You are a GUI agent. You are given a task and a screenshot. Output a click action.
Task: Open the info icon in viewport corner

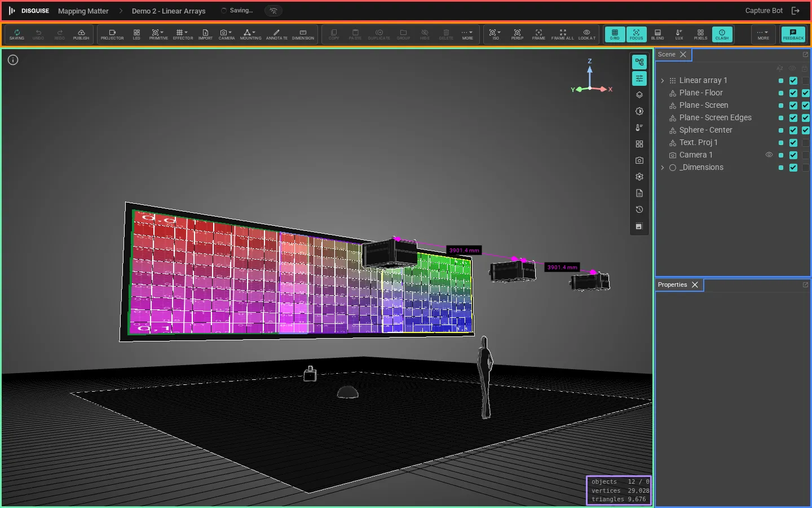tap(13, 60)
